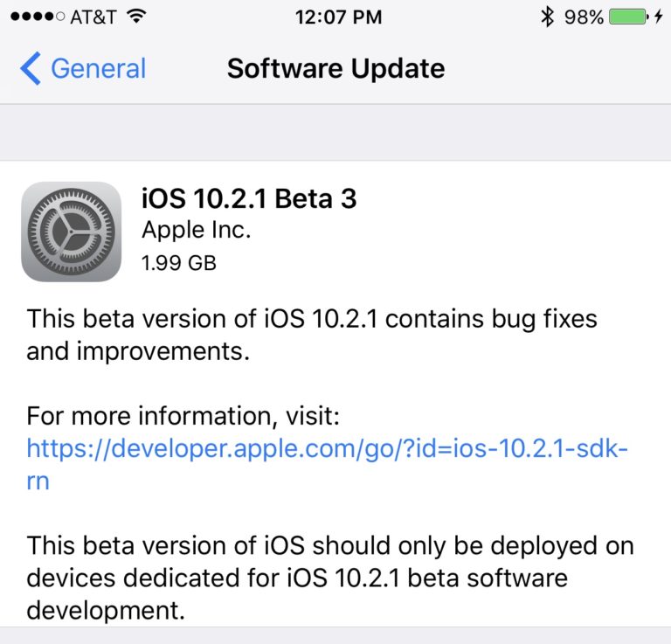Screen dimensions: 671x644
Task: Open the developer.apple.com release notes link
Action: coord(327,449)
